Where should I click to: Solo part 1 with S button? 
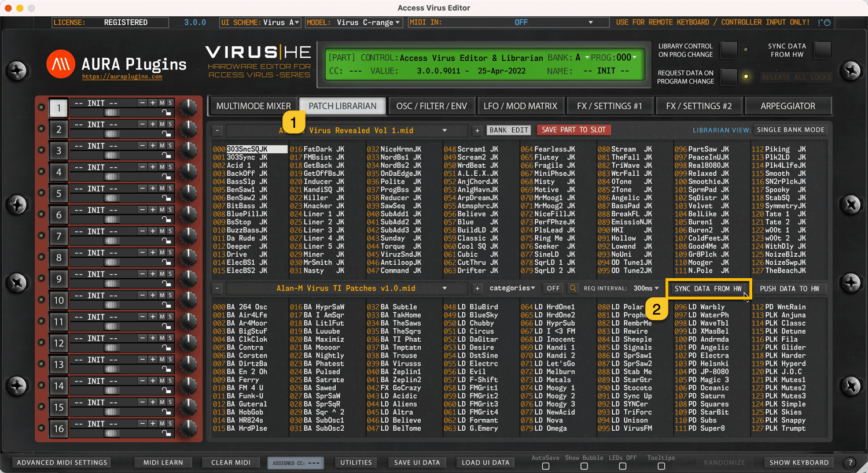coord(170,102)
